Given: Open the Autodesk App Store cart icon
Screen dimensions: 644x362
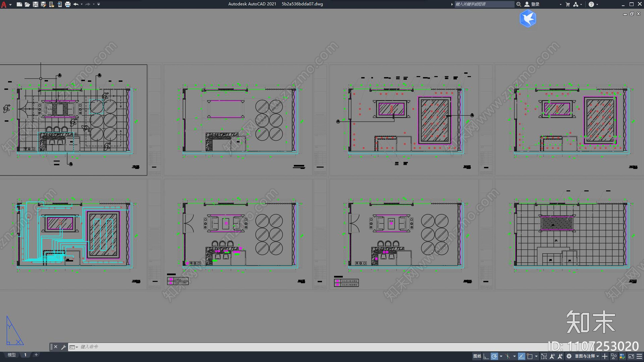Looking at the screenshot, I should click(x=568, y=4).
